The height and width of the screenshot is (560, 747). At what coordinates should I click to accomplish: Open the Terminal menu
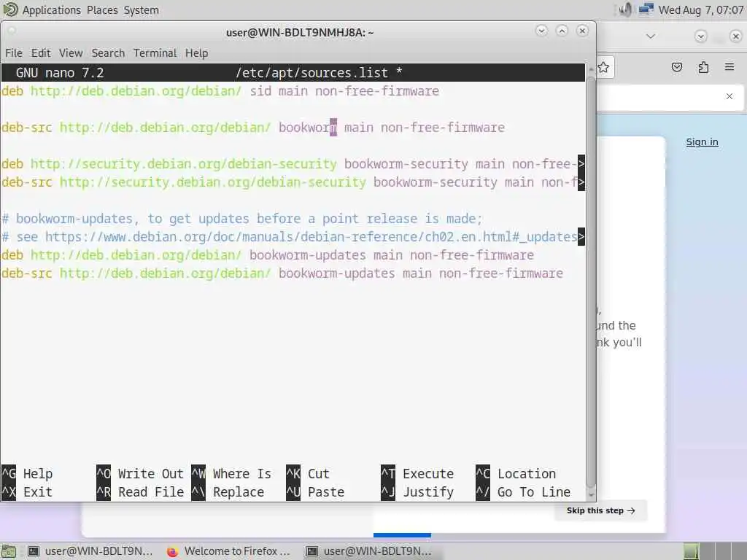click(155, 52)
